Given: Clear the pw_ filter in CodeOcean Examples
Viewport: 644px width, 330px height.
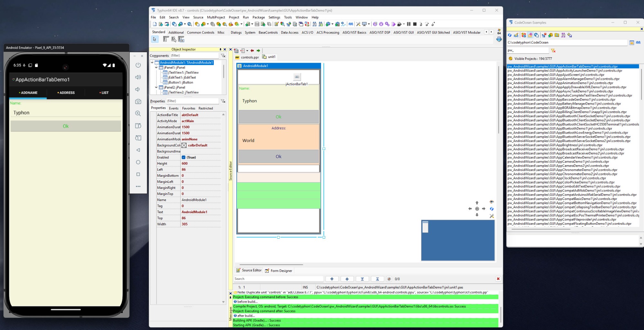Looking at the screenshot, I should (x=553, y=51).
